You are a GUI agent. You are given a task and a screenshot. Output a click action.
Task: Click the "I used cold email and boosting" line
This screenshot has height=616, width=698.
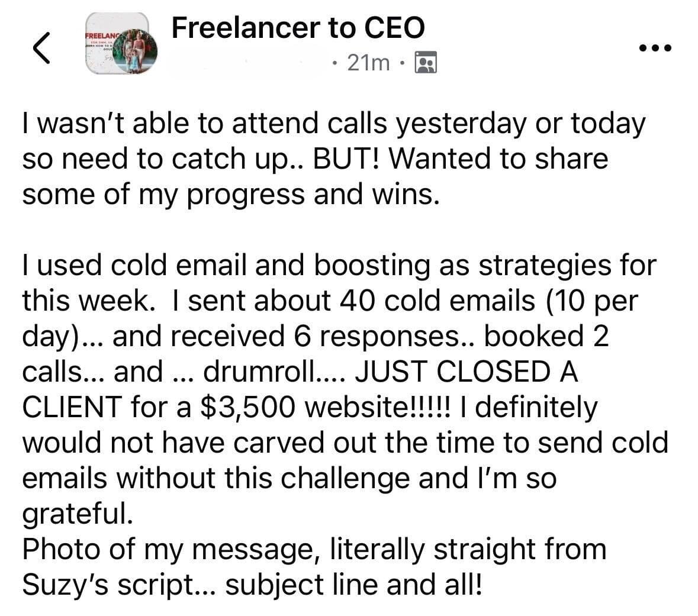click(339, 265)
